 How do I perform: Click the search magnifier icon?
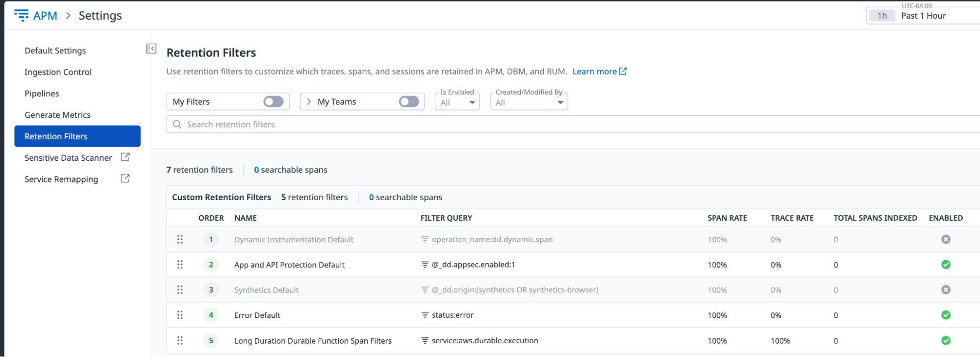(x=177, y=124)
